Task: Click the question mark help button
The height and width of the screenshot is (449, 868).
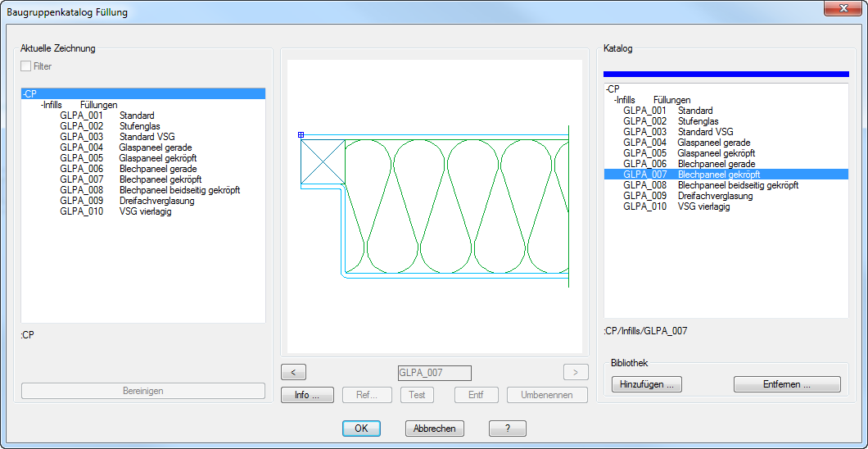Action: pyautogui.click(x=507, y=429)
